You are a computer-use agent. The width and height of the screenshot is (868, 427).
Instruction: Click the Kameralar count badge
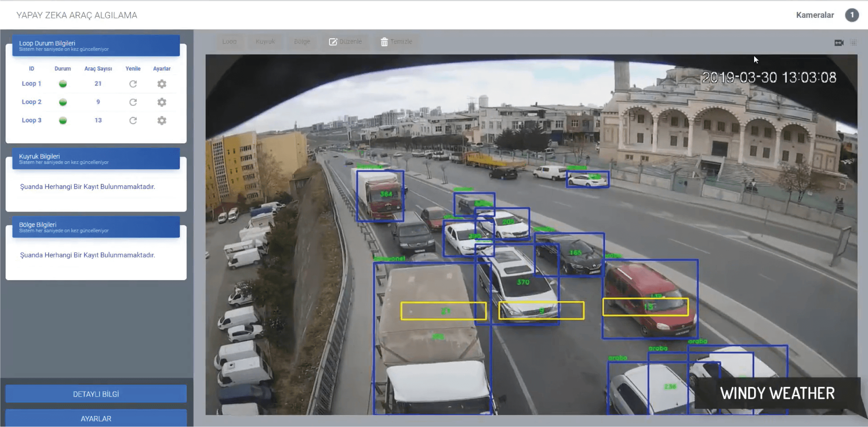852,15
